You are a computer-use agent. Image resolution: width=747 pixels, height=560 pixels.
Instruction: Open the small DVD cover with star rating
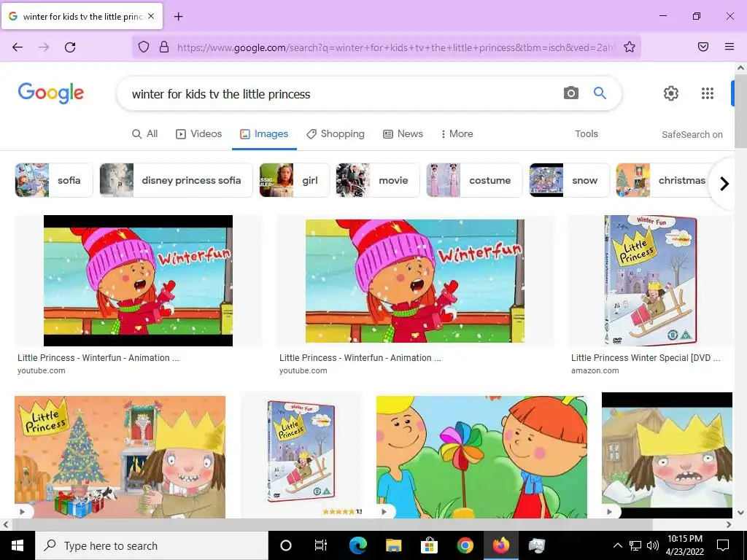301,455
